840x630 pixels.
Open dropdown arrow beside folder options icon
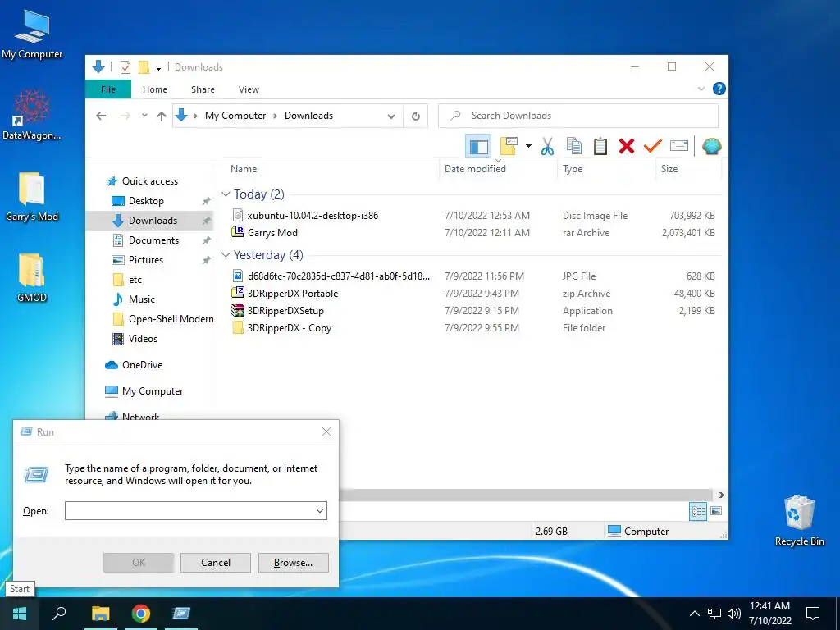[x=528, y=146]
